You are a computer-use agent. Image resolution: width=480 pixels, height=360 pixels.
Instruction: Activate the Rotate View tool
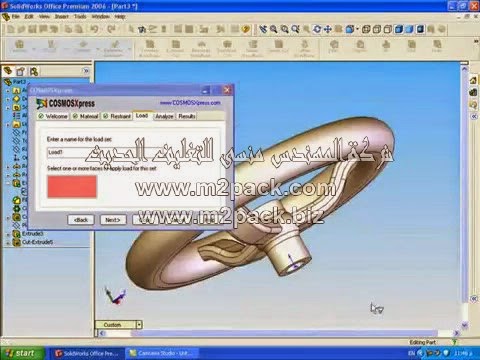point(317,29)
